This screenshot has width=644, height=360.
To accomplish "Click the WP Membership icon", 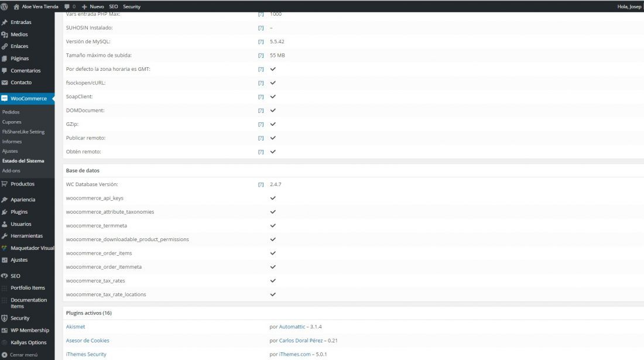I will click(5, 331).
